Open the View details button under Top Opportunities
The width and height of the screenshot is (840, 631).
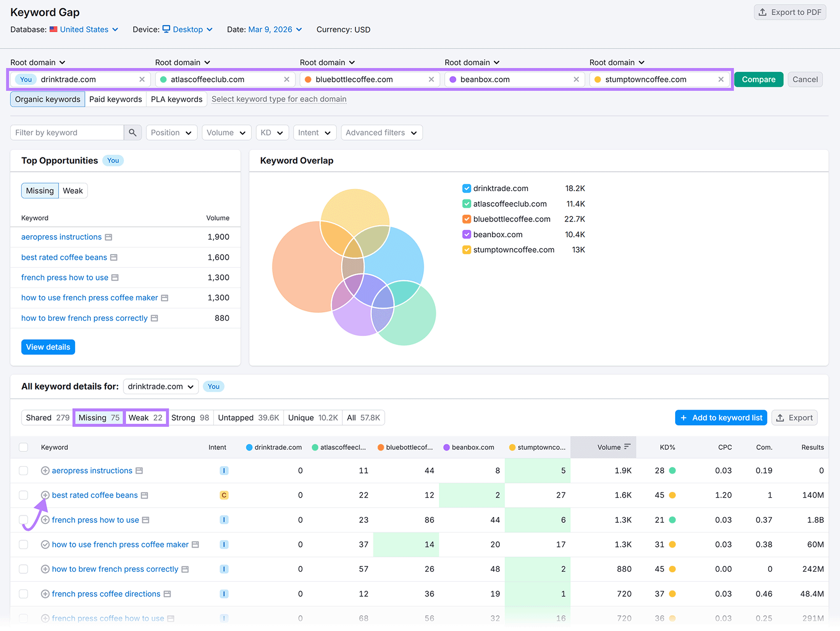[x=48, y=346]
